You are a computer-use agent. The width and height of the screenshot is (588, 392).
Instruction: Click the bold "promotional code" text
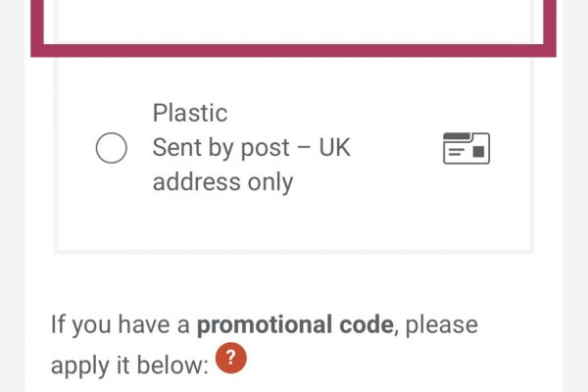295,325
